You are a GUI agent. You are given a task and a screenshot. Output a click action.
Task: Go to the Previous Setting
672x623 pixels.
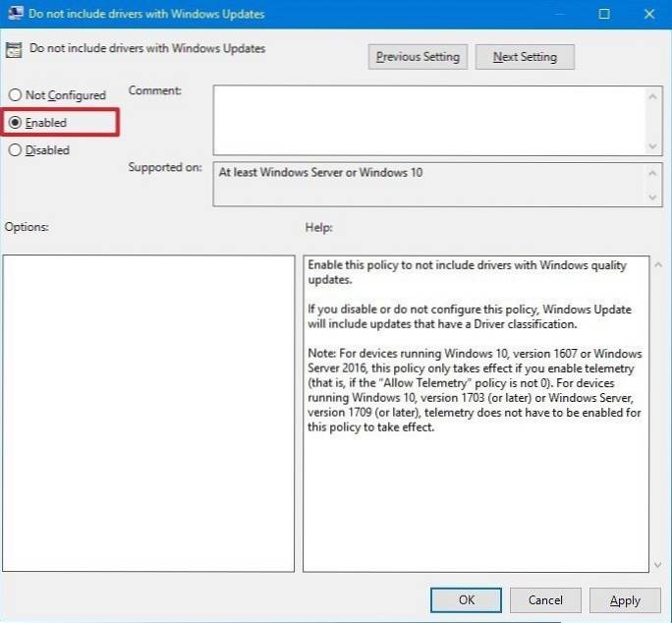click(418, 57)
